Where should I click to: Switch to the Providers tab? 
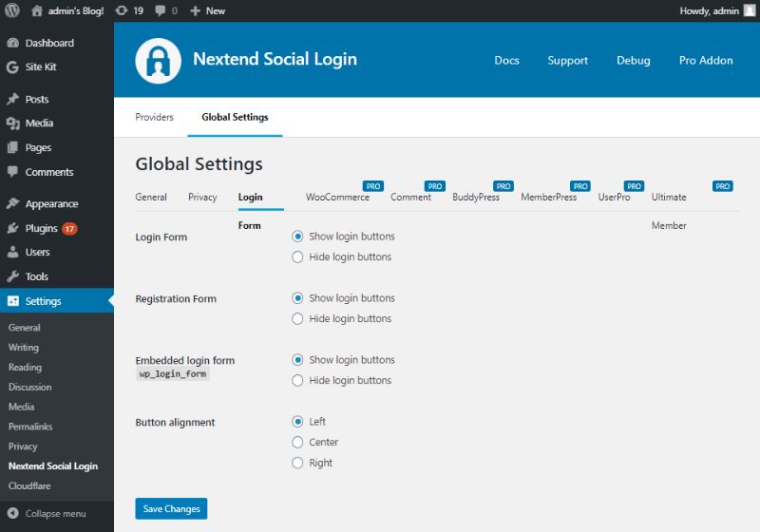click(154, 117)
